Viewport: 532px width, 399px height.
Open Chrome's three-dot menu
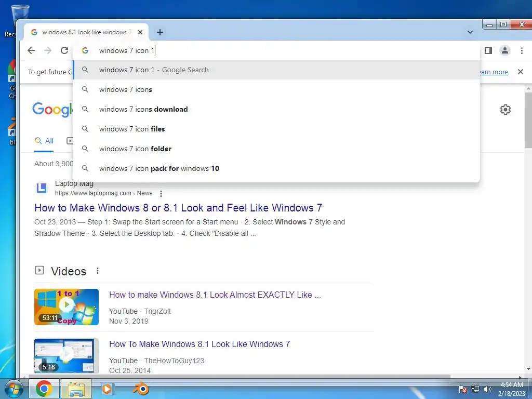coord(522,50)
